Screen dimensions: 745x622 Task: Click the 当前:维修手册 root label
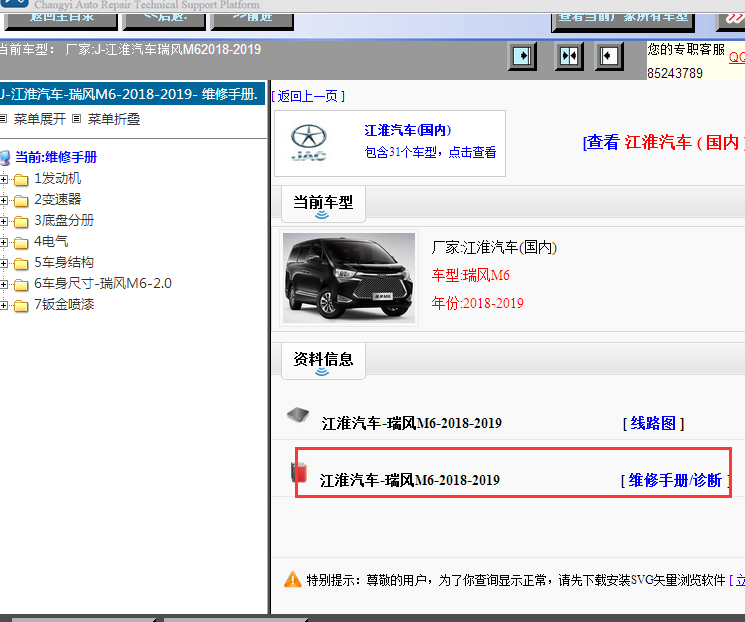point(56,157)
